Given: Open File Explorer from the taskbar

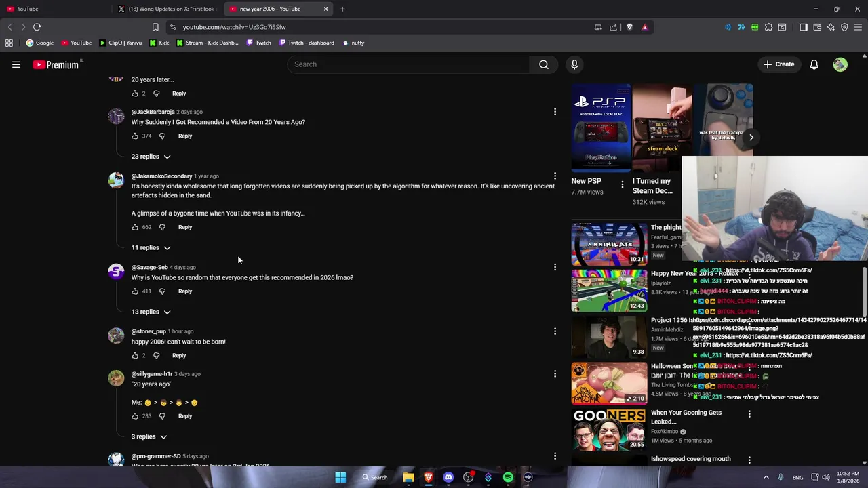Looking at the screenshot, I should [x=408, y=477].
